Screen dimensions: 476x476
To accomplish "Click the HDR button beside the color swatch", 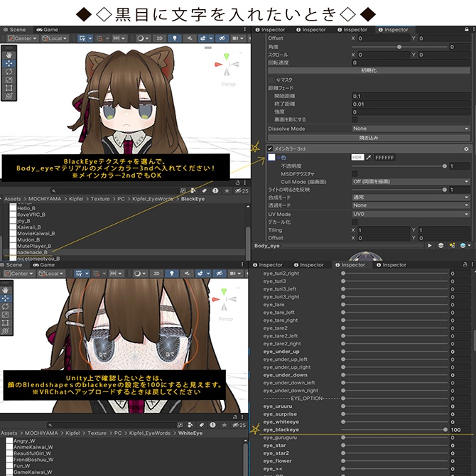I will 357,157.
